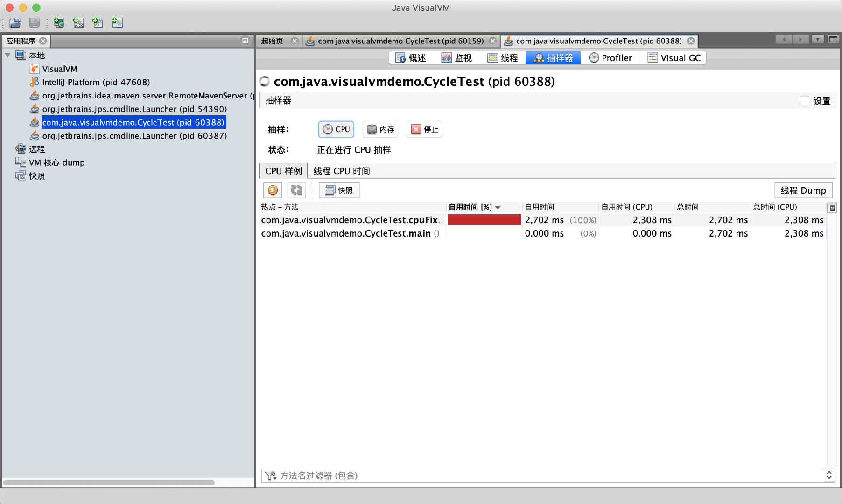Sort by 自用时间 column header
Image resolution: width=842 pixels, height=504 pixels.
(x=560, y=207)
